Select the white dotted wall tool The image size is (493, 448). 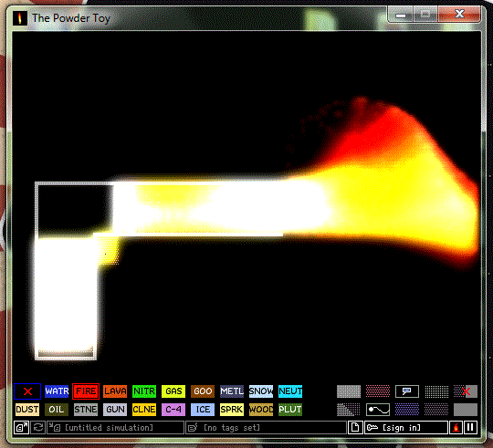tap(436, 391)
